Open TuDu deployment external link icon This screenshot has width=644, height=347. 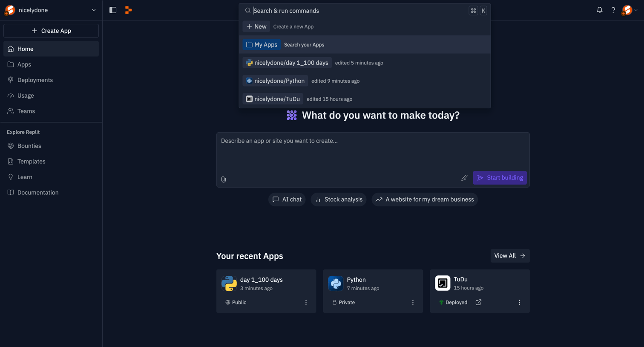tap(478, 302)
